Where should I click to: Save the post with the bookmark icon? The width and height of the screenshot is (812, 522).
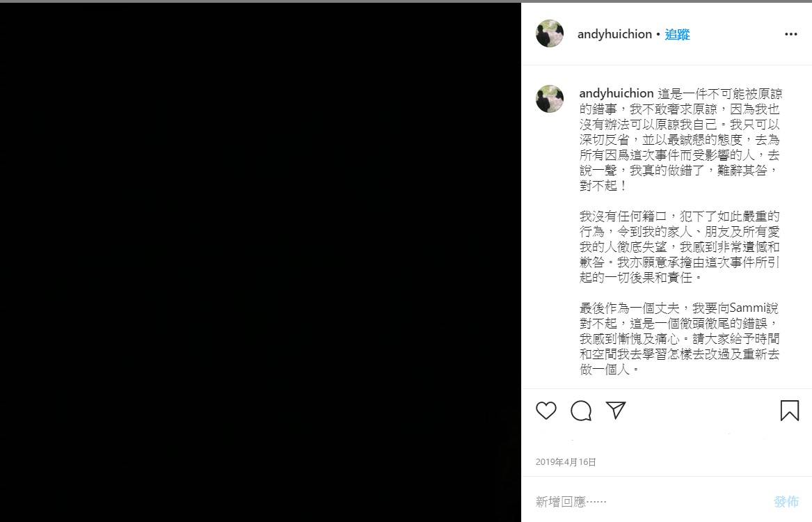[x=790, y=411]
